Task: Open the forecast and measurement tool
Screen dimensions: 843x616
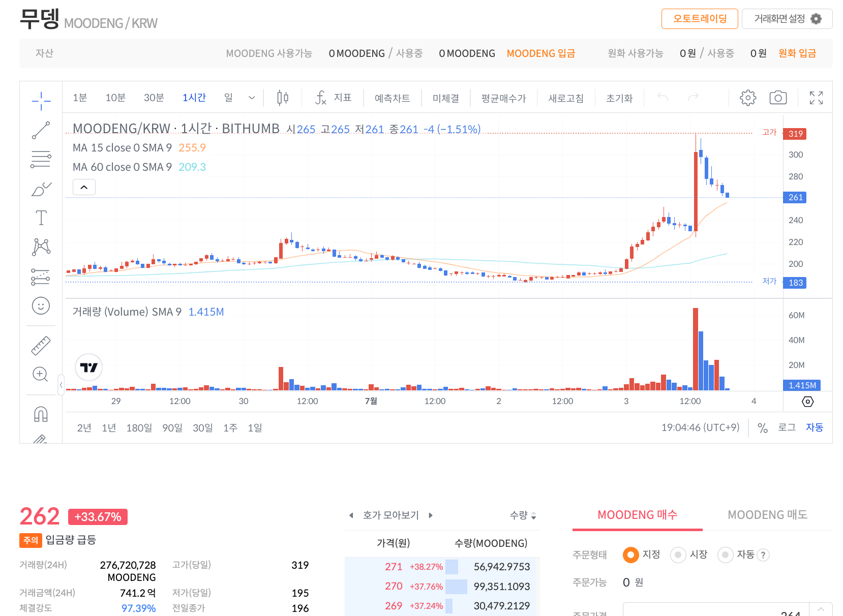Action: 41,276
